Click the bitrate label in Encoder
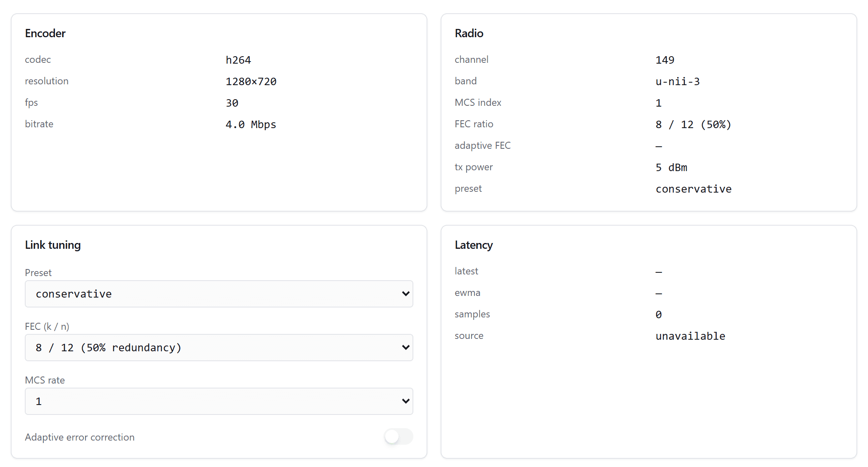Image resolution: width=868 pixels, height=467 pixels. click(x=39, y=124)
